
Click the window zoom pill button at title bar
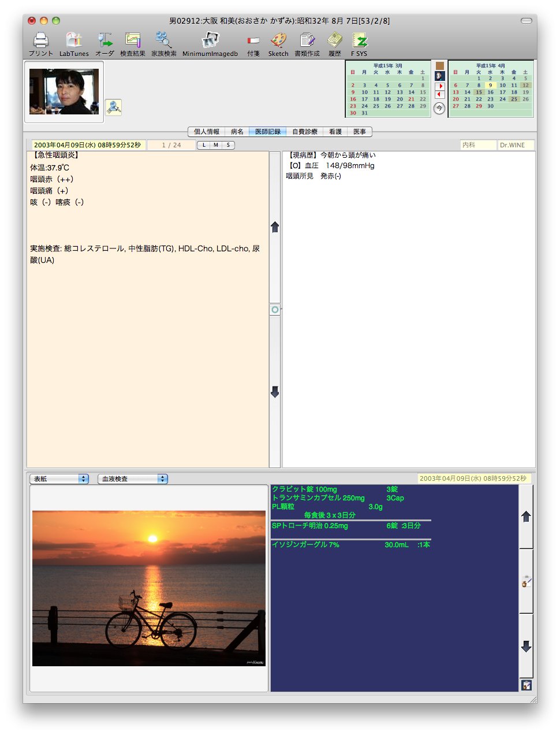[x=527, y=21]
